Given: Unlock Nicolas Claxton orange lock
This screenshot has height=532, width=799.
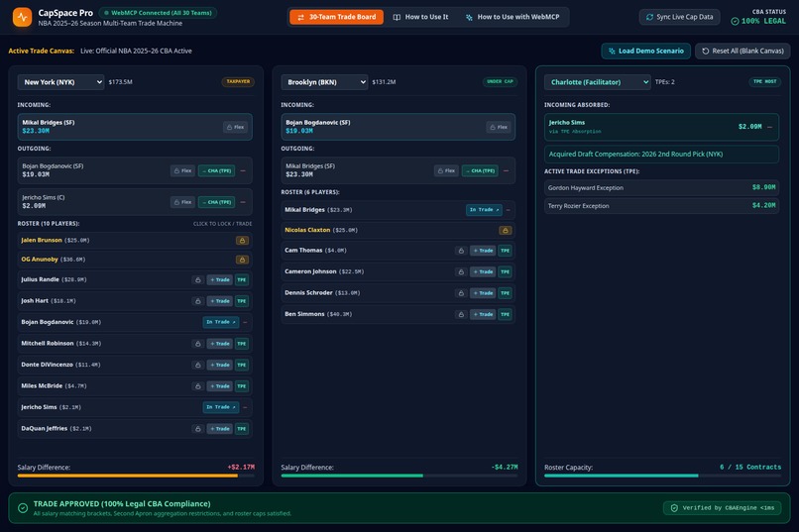Looking at the screenshot, I should [x=506, y=231].
